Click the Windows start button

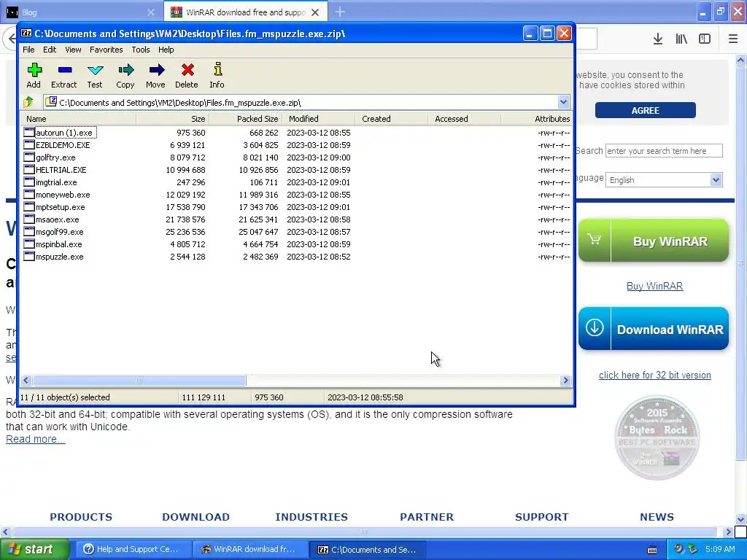[x=34, y=549]
